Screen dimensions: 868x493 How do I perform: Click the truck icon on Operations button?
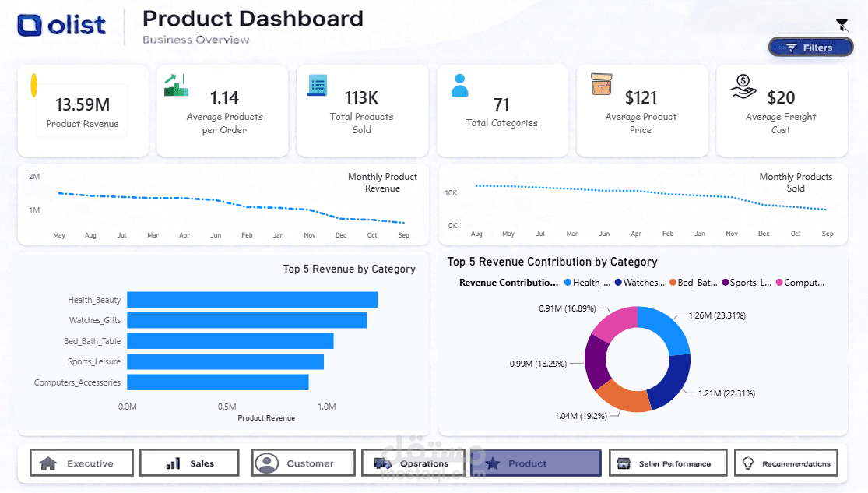click(x=382, y=463)
